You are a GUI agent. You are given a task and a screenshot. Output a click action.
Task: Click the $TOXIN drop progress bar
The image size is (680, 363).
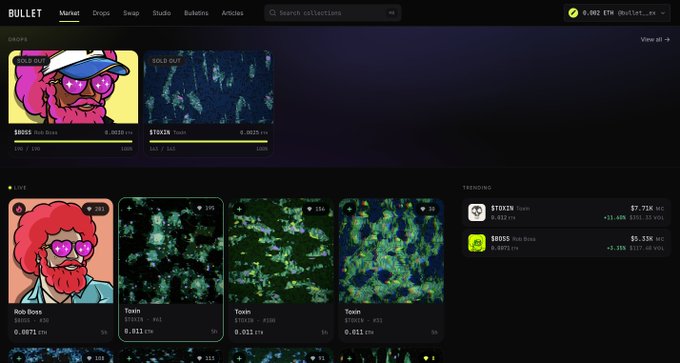pos(209,141)
